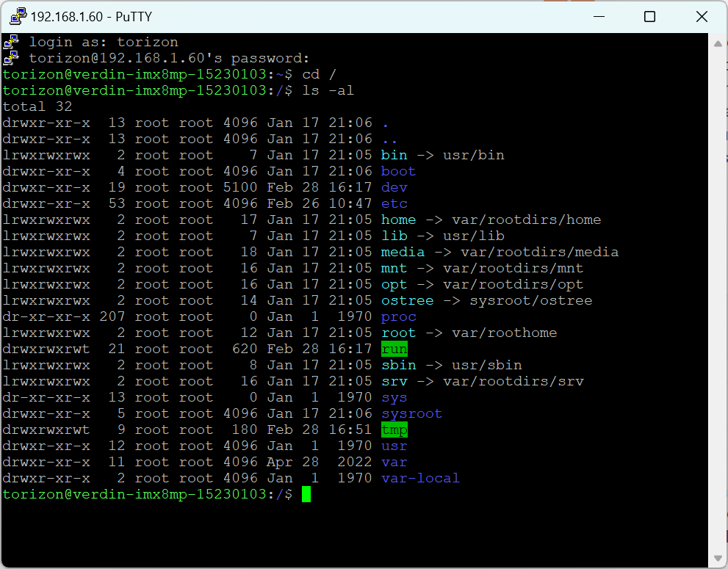This screenshot has height=569, width=728.
Task: Click the "sysroot" directory name
Action: (412, 413)
